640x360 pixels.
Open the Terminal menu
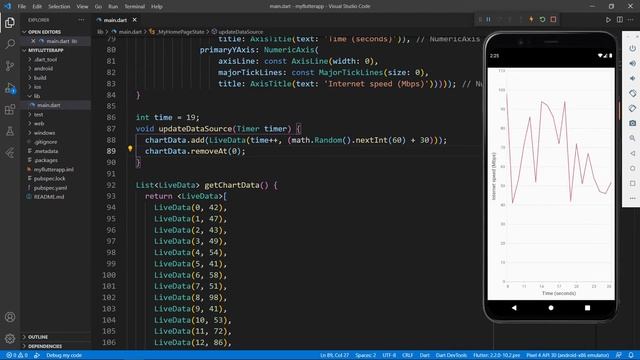[135, 7]
